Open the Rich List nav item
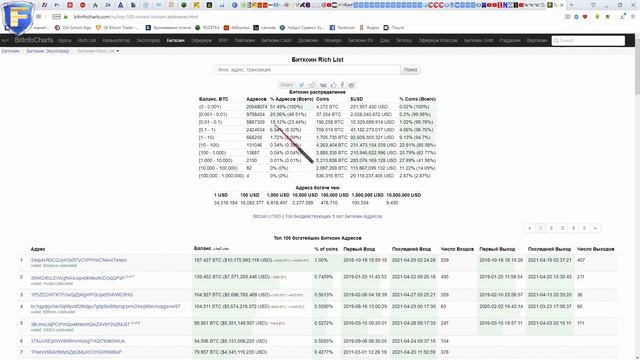Viewport: 640px width, 360px height. (x=87, y=40)
